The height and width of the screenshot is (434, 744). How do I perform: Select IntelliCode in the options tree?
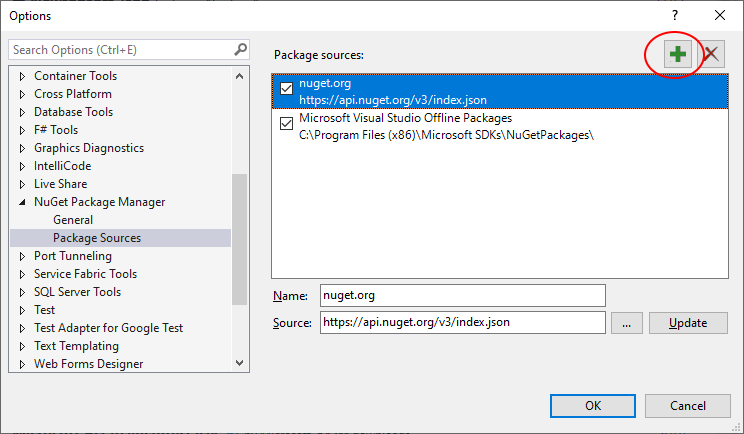[63, 166]
